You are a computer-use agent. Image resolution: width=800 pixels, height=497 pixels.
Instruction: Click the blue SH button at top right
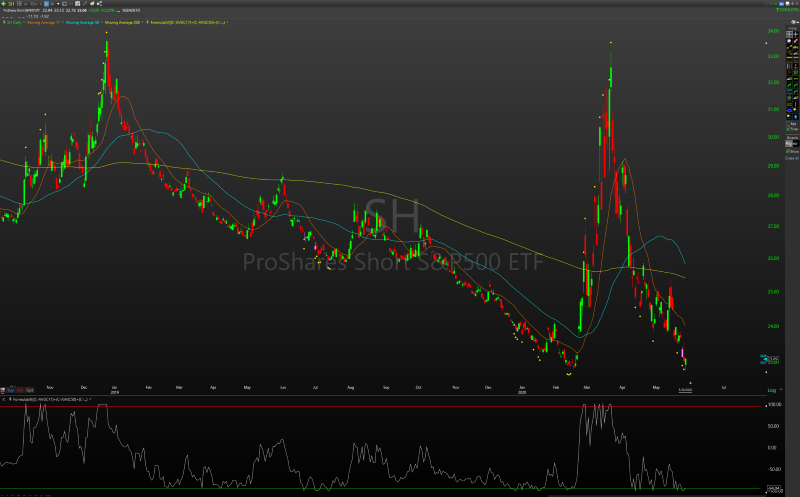782,4
